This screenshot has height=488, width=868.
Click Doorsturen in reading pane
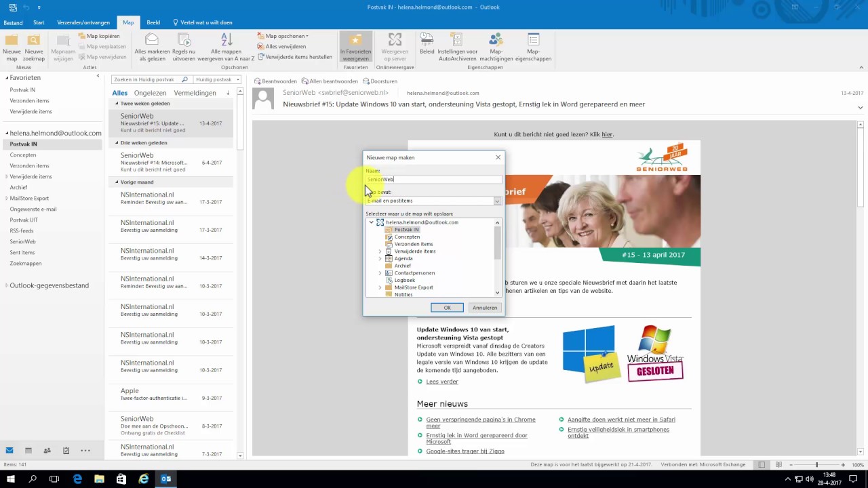click(x=380, y=81)
